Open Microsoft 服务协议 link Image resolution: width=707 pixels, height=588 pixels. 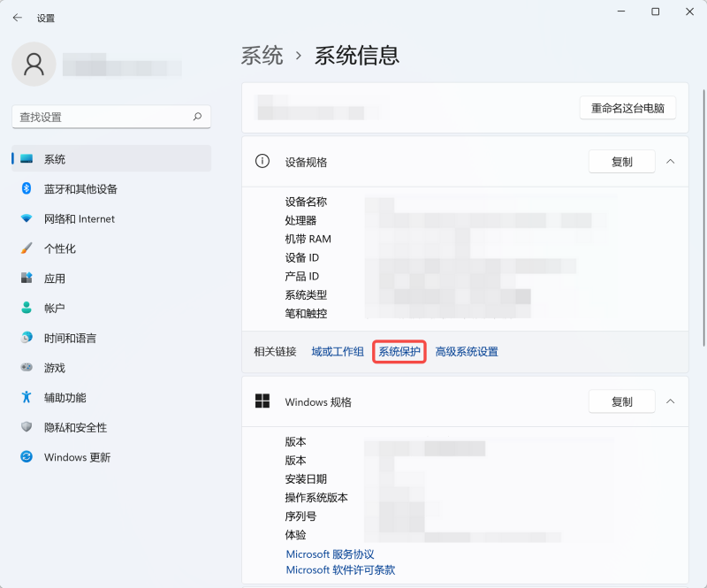click(x=330, y=554)
